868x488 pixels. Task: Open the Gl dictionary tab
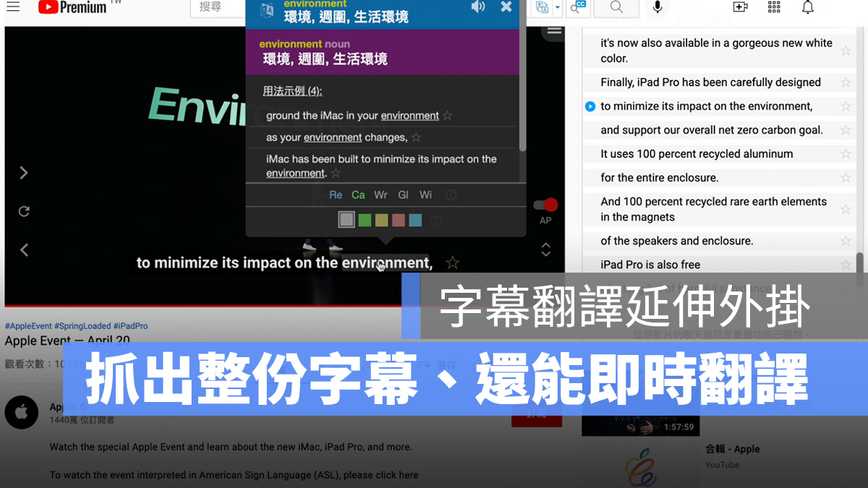(x=404, y=195)
